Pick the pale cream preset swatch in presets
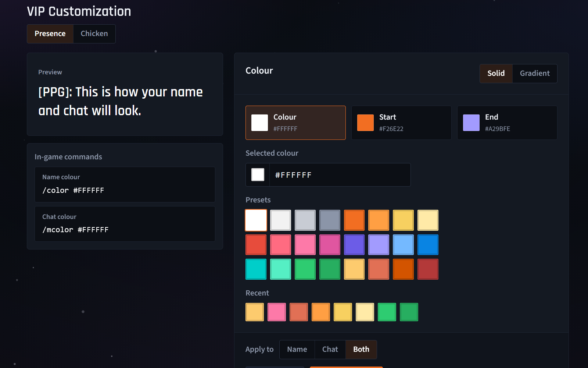 click(428, 220)
